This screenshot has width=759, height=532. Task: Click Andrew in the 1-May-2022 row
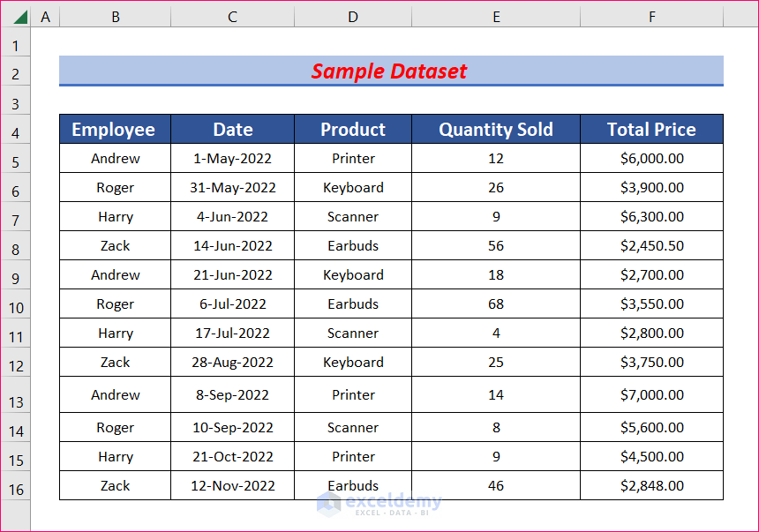pos(116,158)
